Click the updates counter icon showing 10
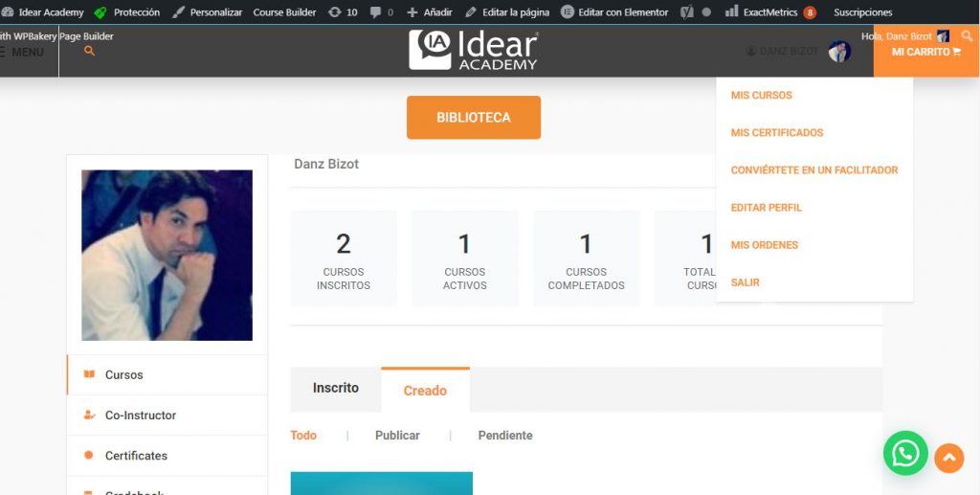 (x=343, y=12)
